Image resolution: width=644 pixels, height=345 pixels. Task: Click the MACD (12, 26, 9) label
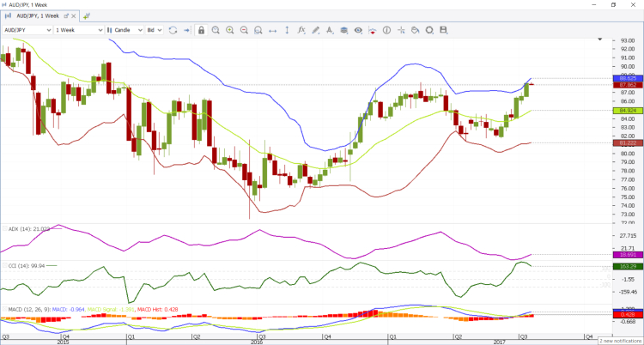28,309
